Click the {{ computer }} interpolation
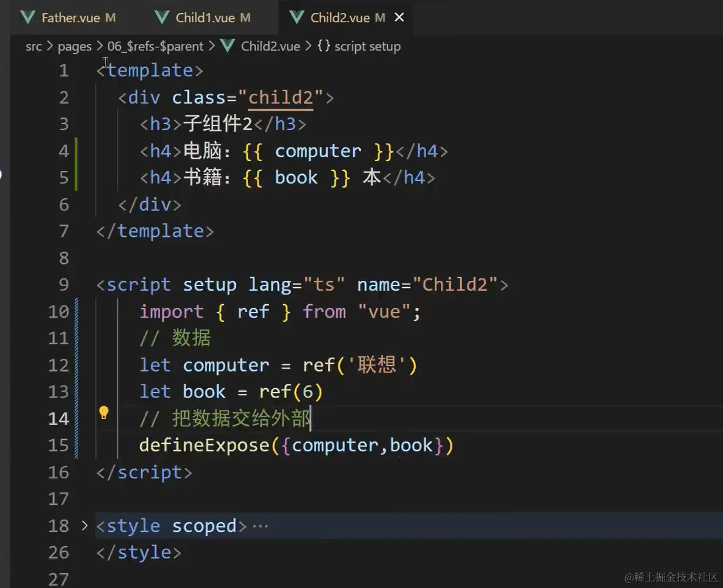The image size is (723, 588). coord(318,151)
